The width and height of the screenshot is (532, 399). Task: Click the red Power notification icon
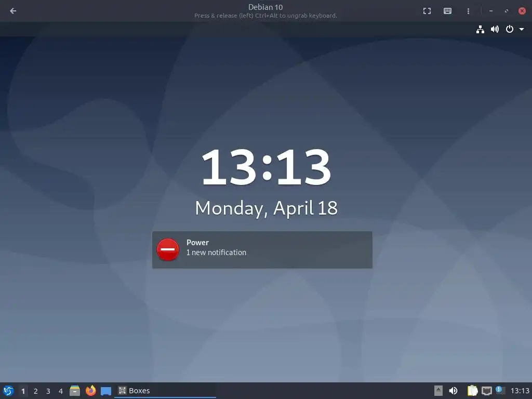[x=168, y=250]
